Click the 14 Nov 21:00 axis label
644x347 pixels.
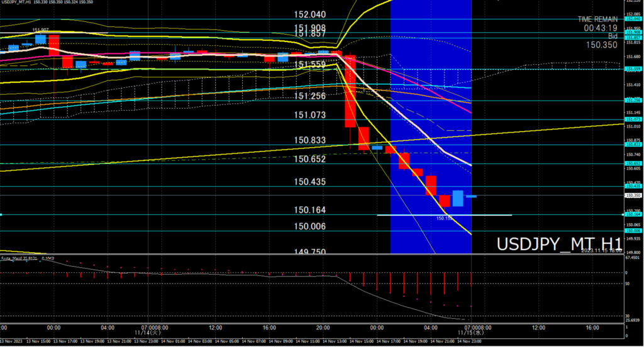coord(442,341)
